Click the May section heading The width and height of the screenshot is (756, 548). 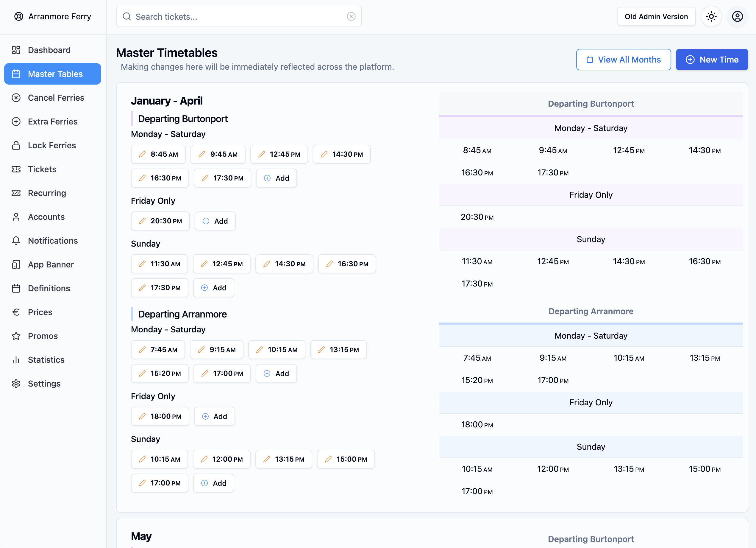coord(141,536)
